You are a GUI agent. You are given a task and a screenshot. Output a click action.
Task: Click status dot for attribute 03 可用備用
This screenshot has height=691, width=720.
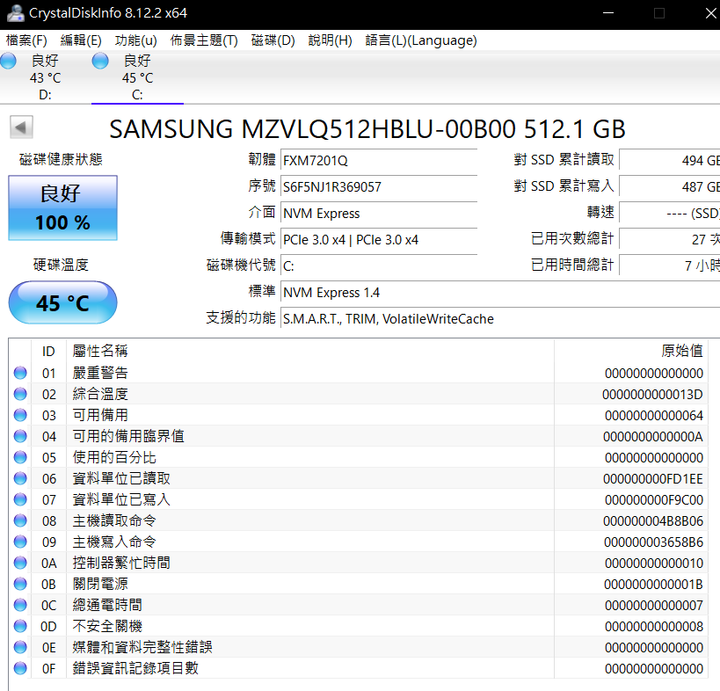[x=20, y=415]
